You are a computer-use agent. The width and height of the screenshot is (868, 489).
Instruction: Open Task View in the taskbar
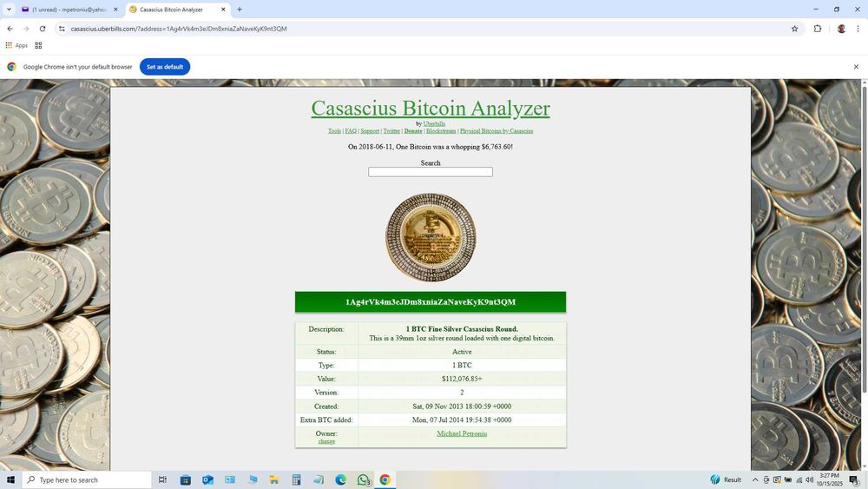point(162,479)
